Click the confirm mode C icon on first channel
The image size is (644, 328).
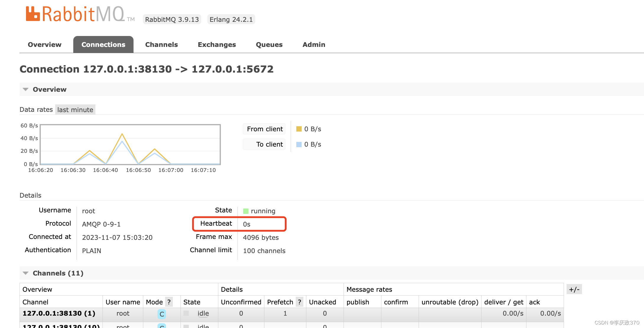(161, 314)
